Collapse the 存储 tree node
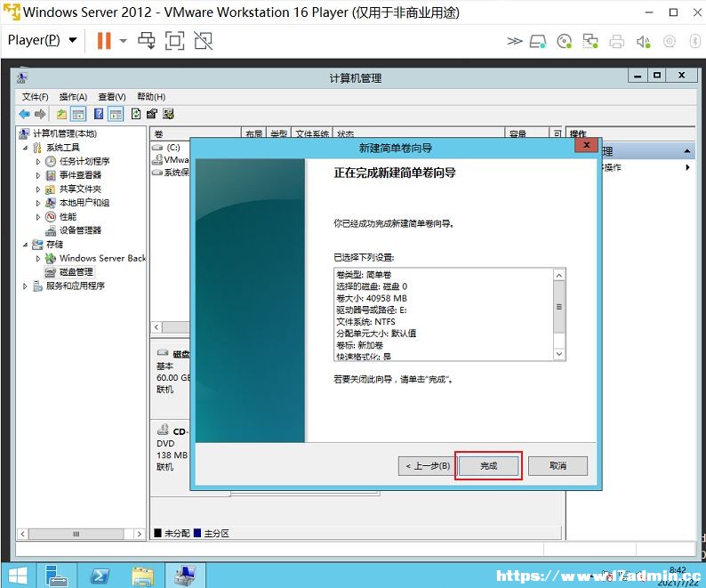Screen dimensions: 706x588 tap(25, 245)
